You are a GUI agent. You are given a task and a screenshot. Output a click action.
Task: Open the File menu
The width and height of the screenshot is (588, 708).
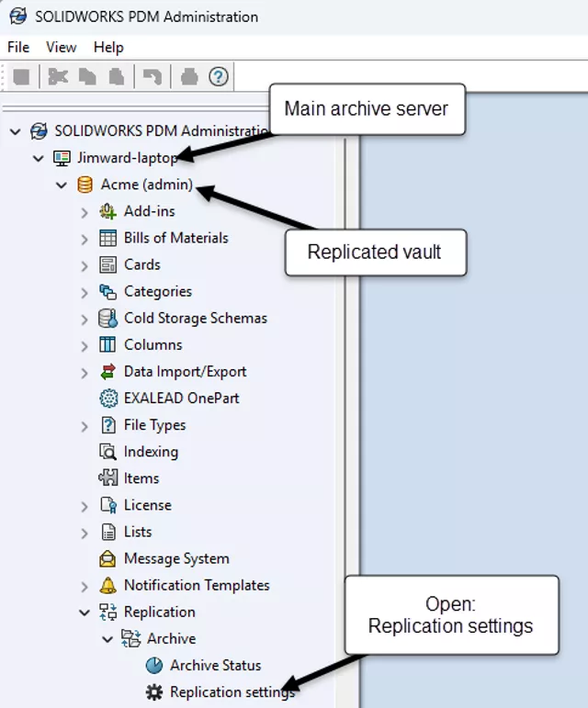(18, 47)
